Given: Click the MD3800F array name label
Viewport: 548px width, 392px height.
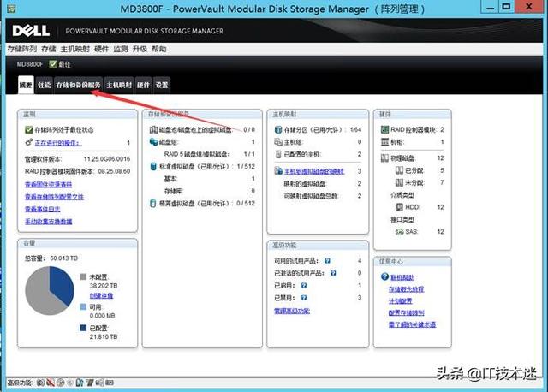Looking at the screenshot, I should click(x=30, y=64).
